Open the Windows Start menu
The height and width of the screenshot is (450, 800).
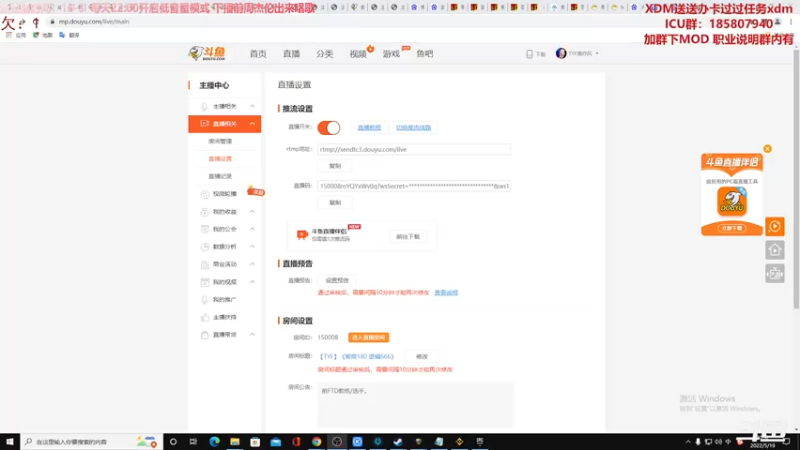[x=10, y=441]
